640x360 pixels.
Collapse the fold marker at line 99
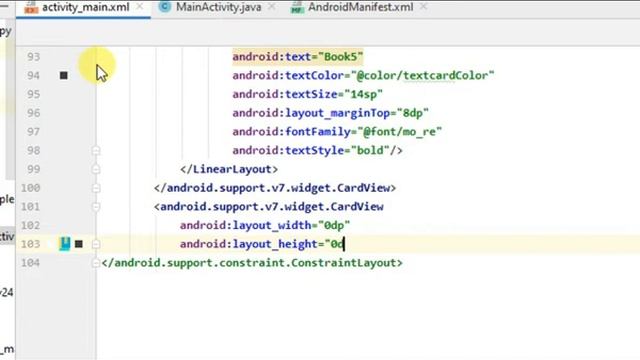[96, 169]
